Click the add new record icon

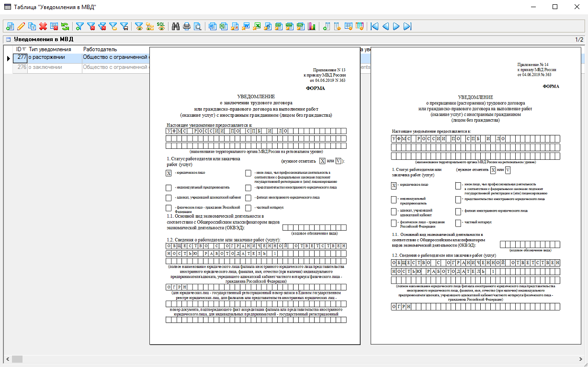(x=10, y=26)
